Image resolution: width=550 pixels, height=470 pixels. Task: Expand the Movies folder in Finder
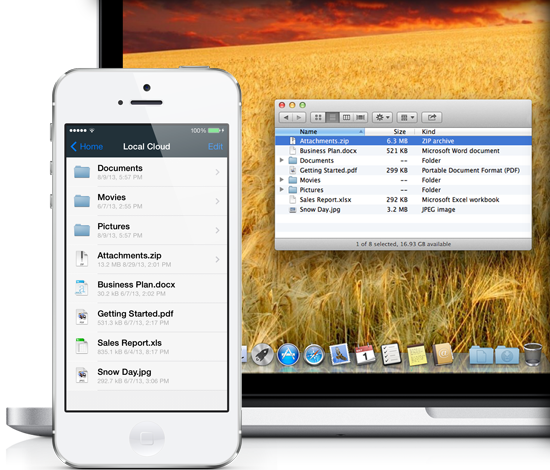tap(281, 180)
